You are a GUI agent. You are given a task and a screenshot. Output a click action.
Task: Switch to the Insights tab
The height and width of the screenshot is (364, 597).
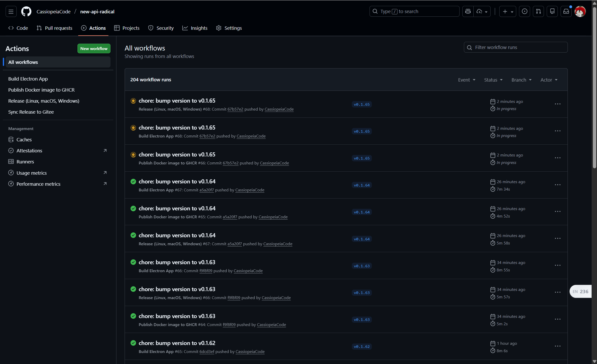(195, 28)
